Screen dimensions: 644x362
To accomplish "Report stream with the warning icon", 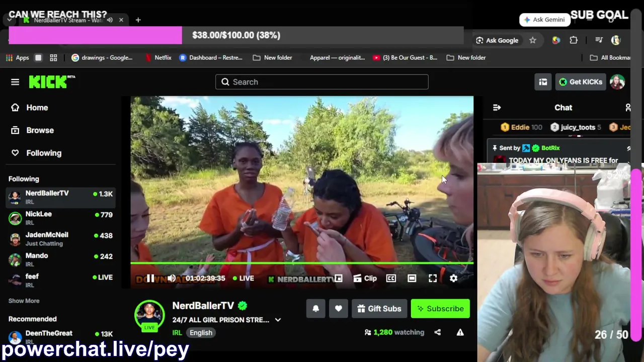I will click(x=460, y=332).
